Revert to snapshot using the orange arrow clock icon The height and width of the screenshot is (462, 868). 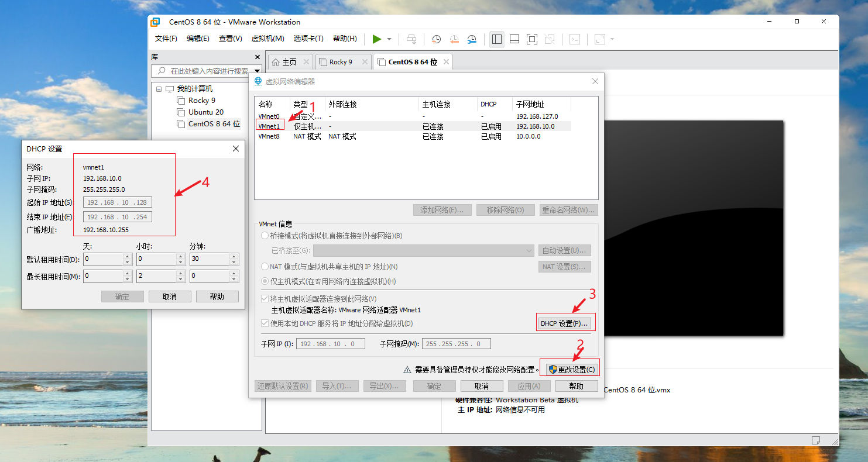(454, 39)
